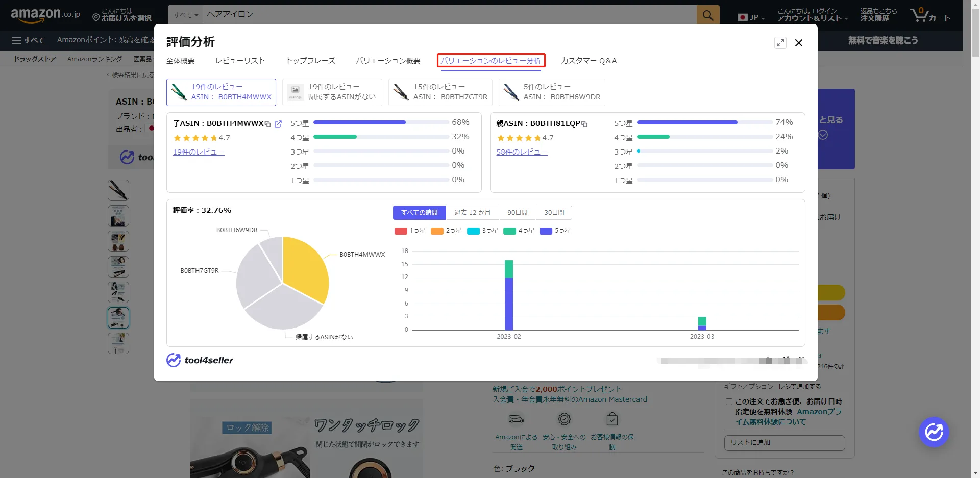The width and height of the screenshot is (980, 478).
Task: Toggle the 2つ星 legend entry
Action: coord(446,231)
